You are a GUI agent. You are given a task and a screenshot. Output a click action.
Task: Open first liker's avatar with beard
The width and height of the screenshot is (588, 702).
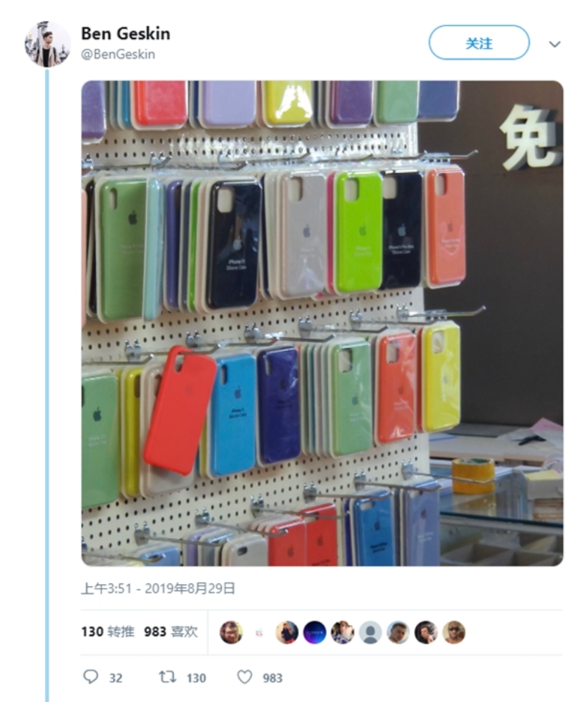coord(231,632)
